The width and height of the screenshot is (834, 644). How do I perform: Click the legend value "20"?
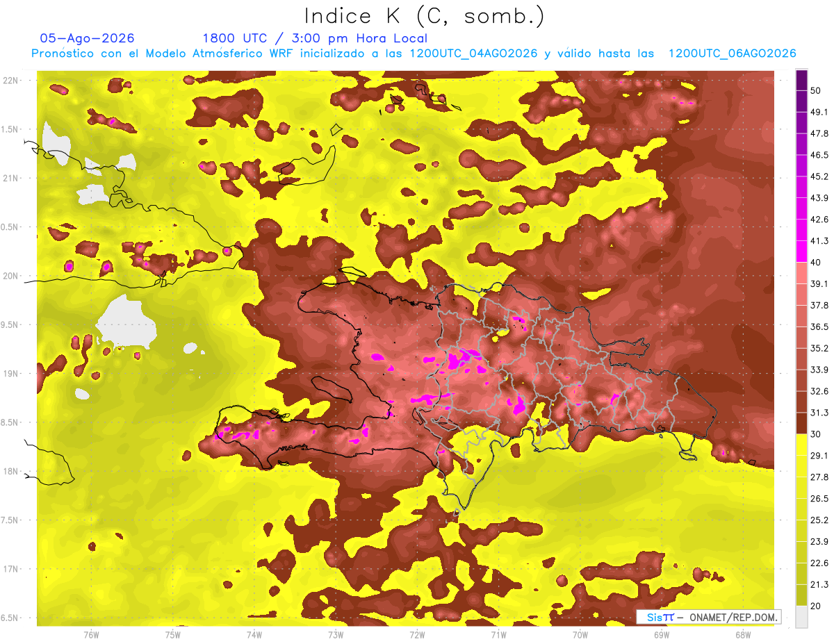point(816,606)
